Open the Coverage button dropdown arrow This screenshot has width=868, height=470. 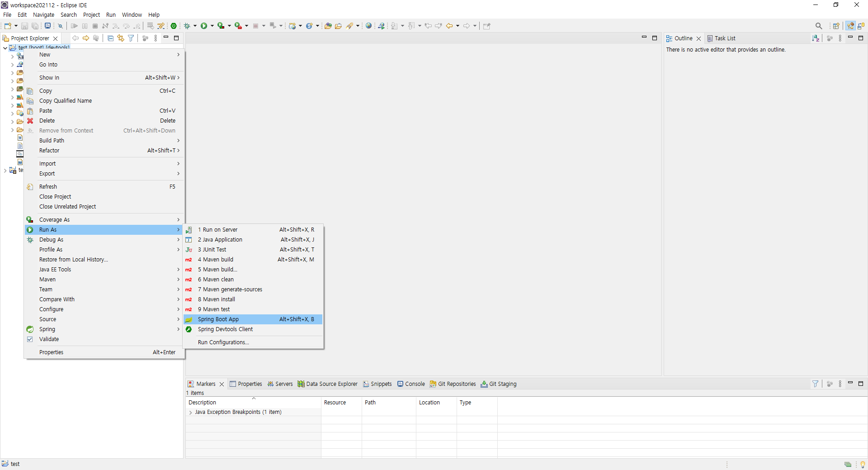(x=229, y=26)
